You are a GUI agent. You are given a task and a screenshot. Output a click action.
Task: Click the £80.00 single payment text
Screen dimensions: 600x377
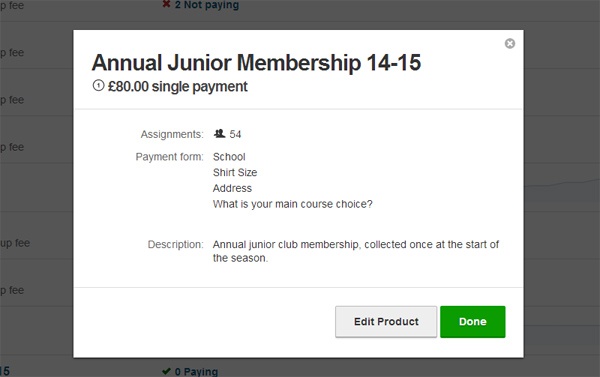[178, 86]
